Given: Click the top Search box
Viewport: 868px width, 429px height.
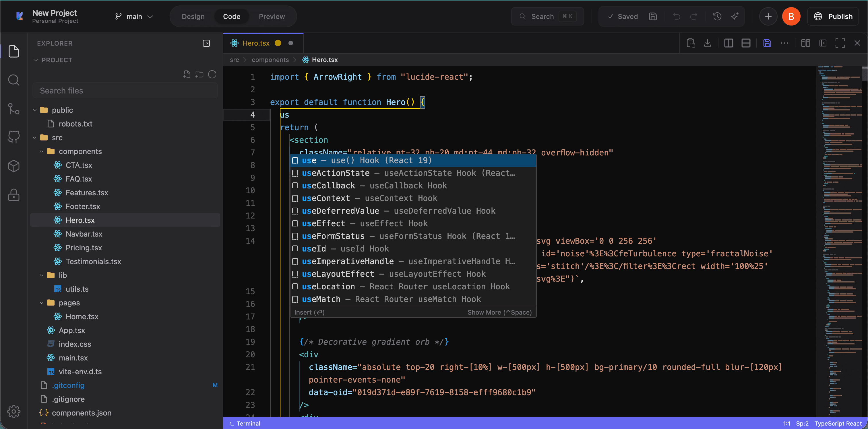Looking at the screenshot, I should coord(547,17).
